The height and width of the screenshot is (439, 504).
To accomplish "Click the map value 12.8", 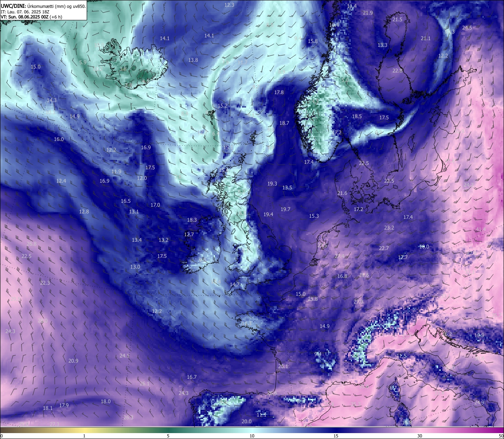I will pyautogui.click(x=84, y=211).
